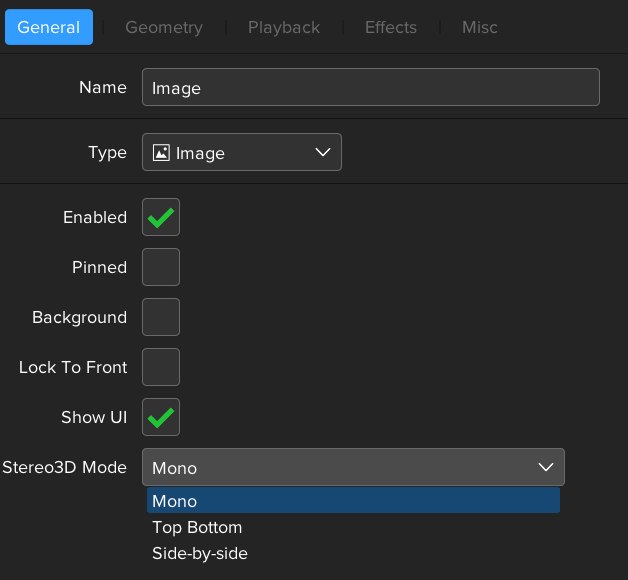Disable the Enabled checkbox
The image size is (628, 580).
[x=161, y=217]
